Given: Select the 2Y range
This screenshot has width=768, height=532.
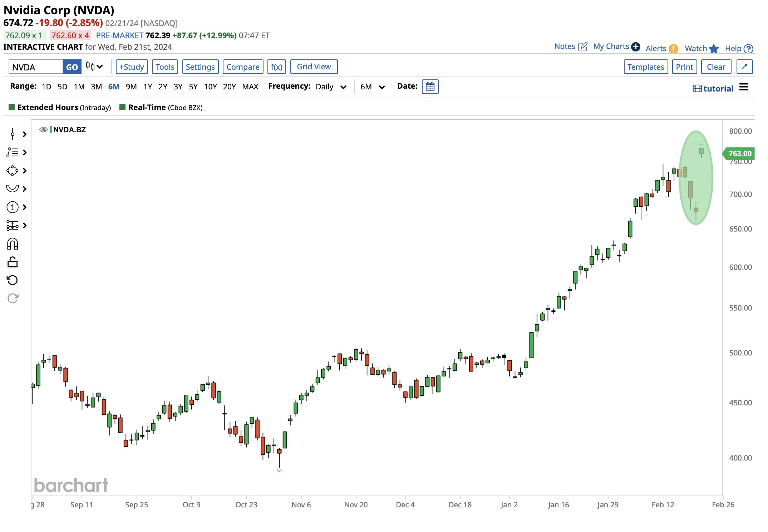Looking at the screenshot, I should (163, 87).
